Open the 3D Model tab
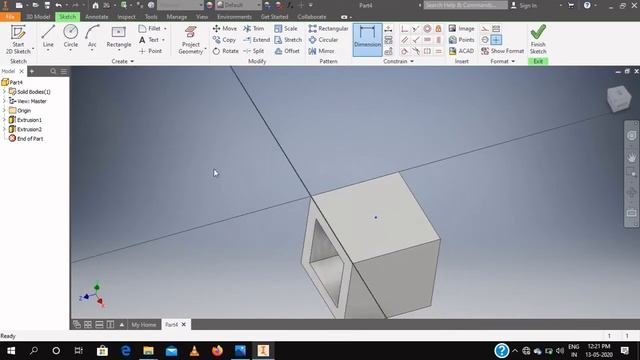The width and height of the screenshot is (640, 360). [x=38, y=17]
